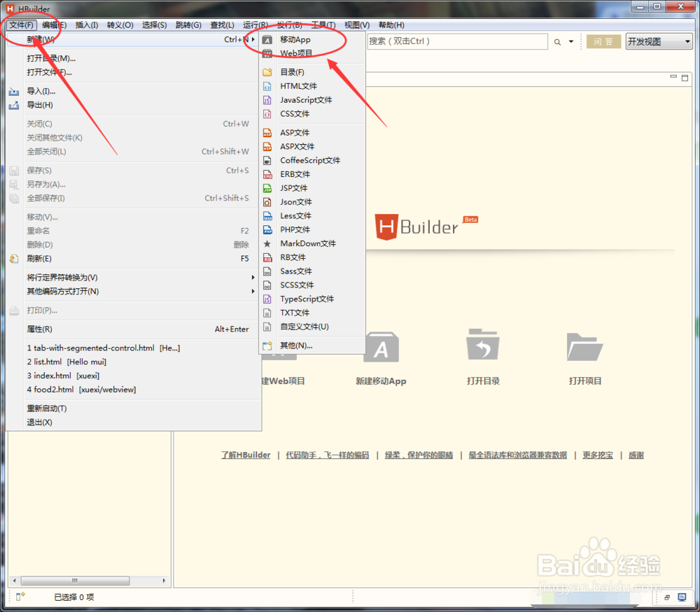Click the 打开项目 large folder icon

coord(584,347)
